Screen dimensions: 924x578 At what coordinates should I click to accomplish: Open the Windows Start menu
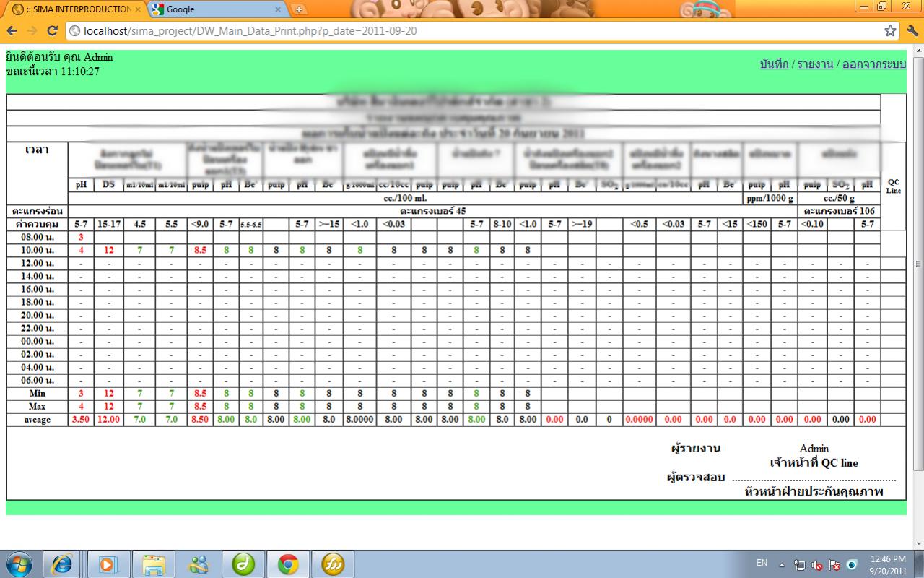pos(19,564)
